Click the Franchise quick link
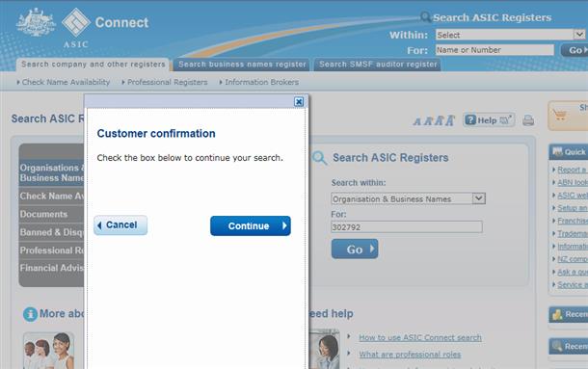 (x=573, y=221)
